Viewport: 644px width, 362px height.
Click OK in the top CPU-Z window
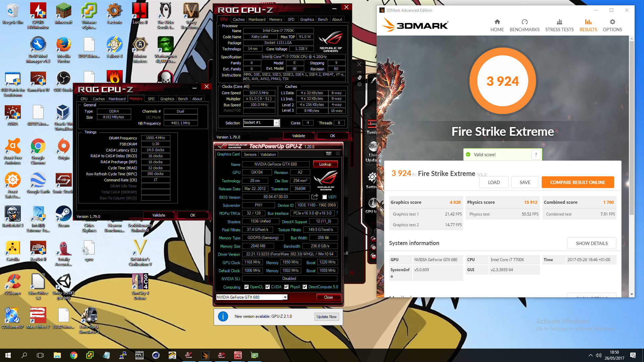(x=332, y=136)
